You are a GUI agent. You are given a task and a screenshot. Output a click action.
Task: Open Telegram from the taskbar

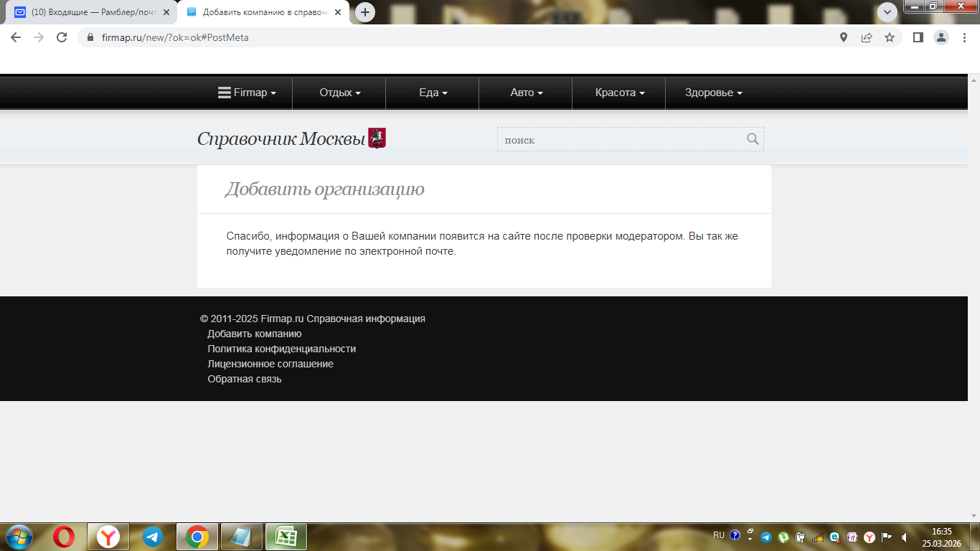coord(153,537)
